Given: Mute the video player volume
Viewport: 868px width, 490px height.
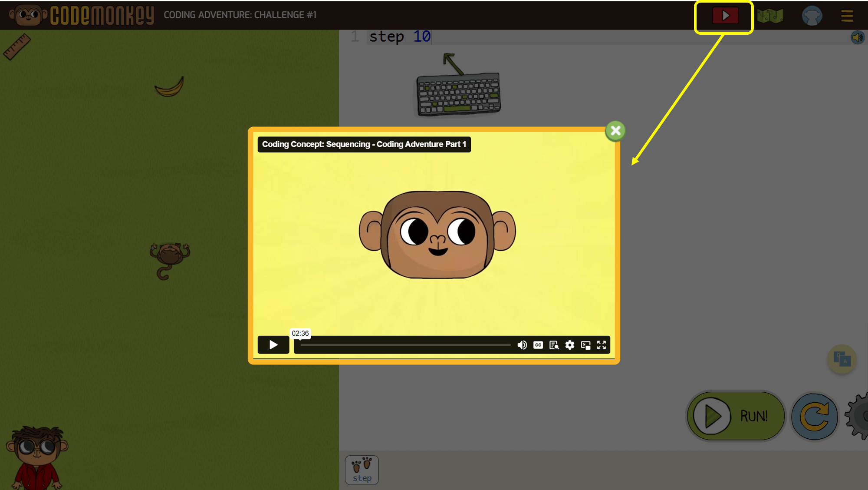Looking at the screenshot, I should (x=522, y=345).
